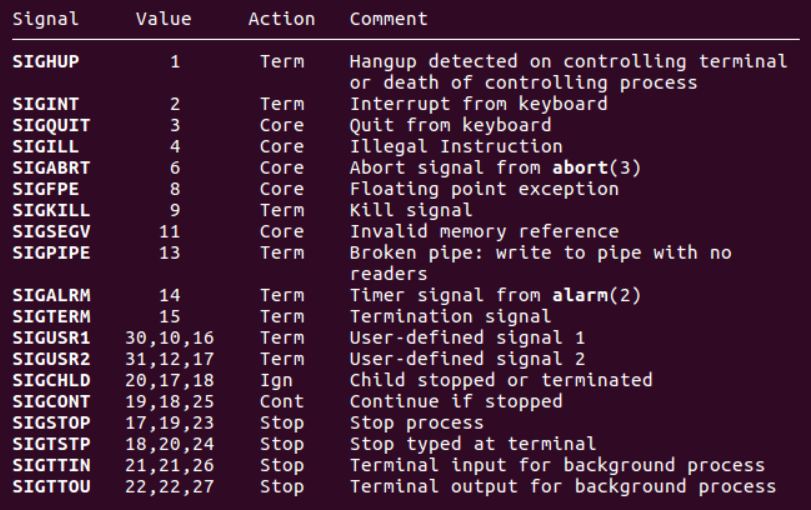This screenshot has width=811, height=510.
Task: Click the SIGQUIT action Core
Action: 282,126
